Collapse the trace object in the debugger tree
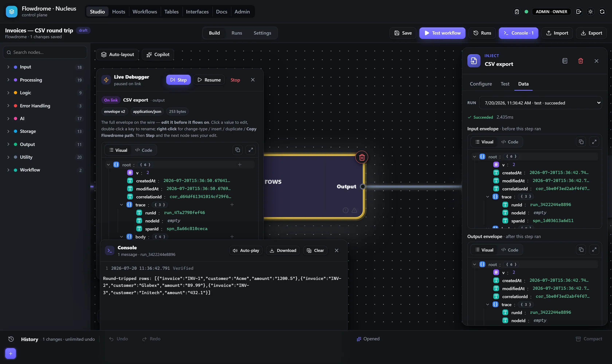The width and height of the screenshot is (612, 364). click(121, 205)
